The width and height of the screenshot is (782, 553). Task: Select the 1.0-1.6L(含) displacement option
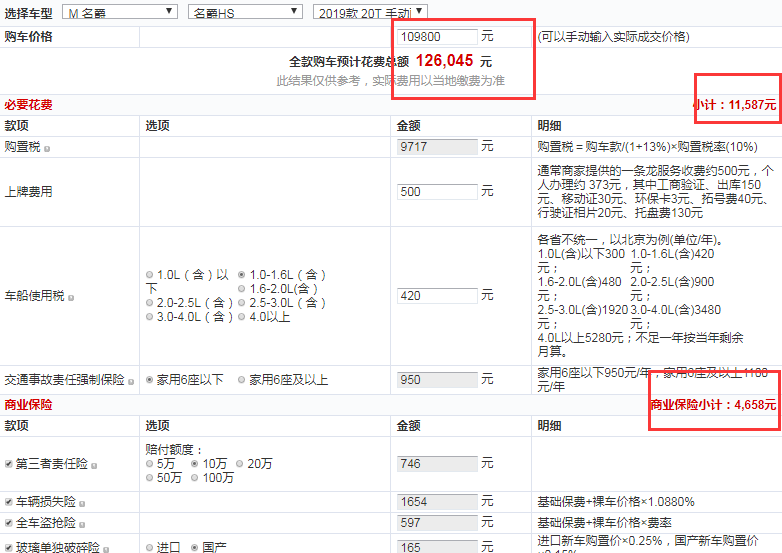point(241,275)
